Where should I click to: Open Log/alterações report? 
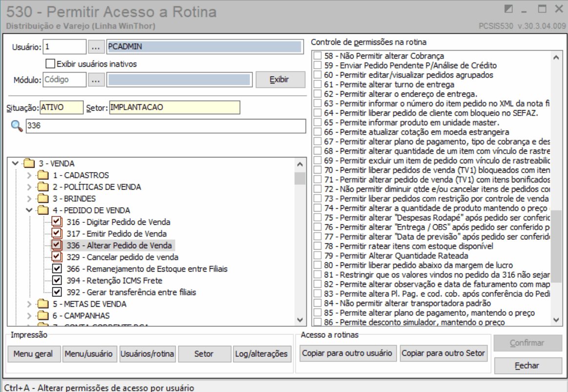click(262, 353)
